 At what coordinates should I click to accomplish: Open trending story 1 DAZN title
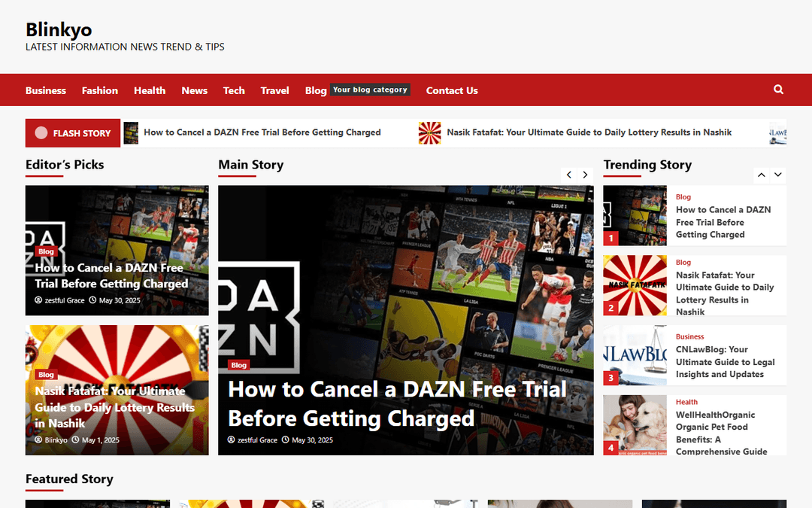click(x=723, y=222)
